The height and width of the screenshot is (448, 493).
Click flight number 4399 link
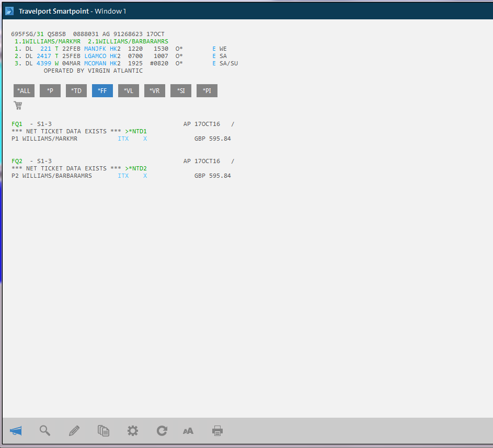pyautogui.click(x=44, y=63)
